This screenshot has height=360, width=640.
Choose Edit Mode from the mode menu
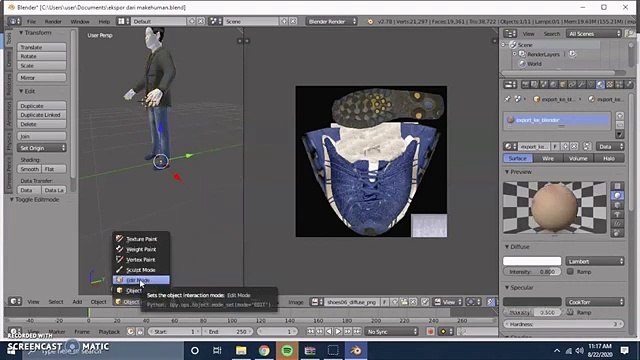tap(141, 280)
